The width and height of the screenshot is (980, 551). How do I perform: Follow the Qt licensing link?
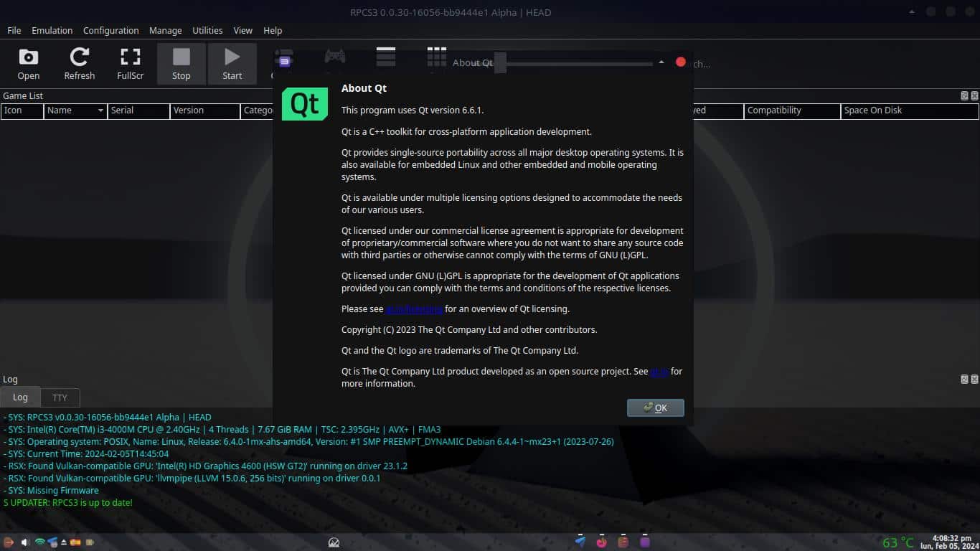click(x=415, y=309)
